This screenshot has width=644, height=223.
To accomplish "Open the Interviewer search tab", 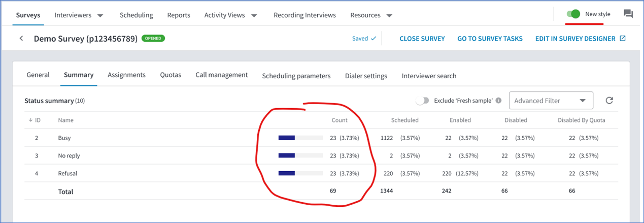I will (x=429, y=76).
